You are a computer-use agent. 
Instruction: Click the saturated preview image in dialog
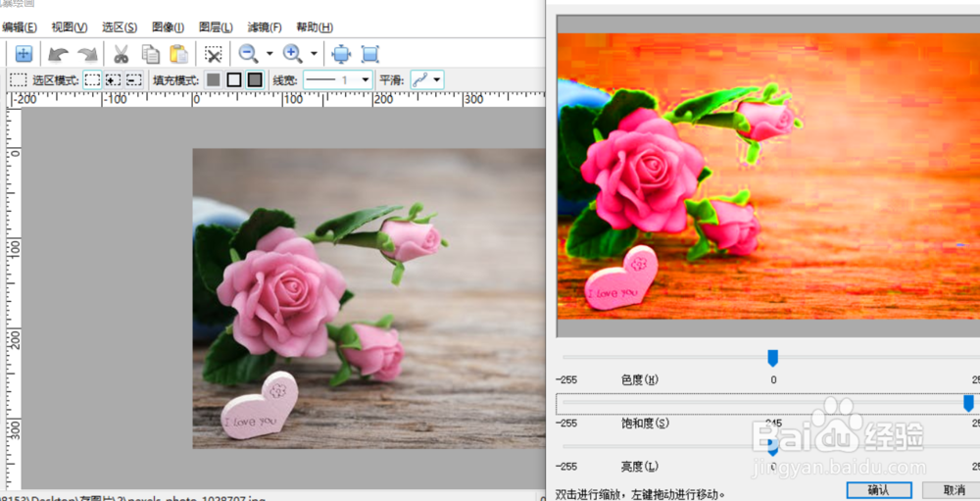pyautogui.click(x=768, y=176)
